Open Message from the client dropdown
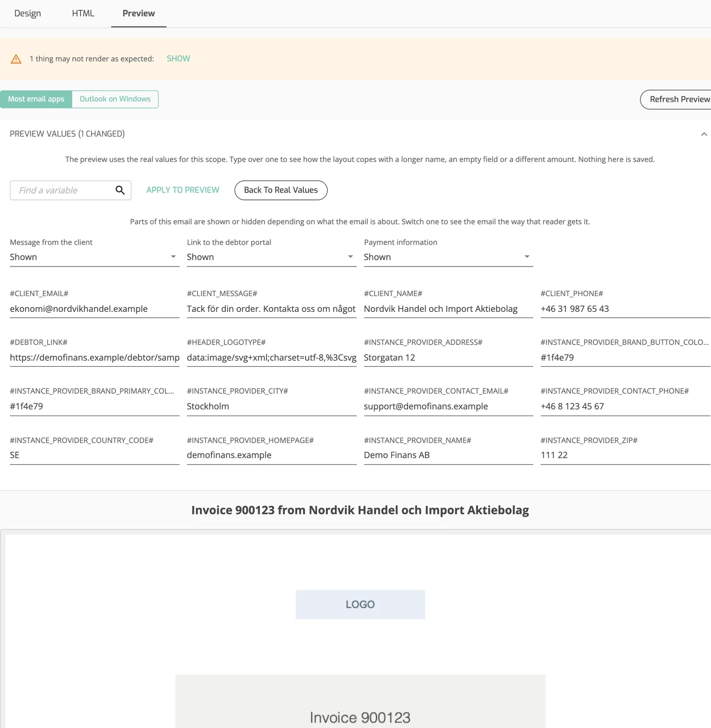The width and height of the screenshot is (711, 728). (94, 257)
